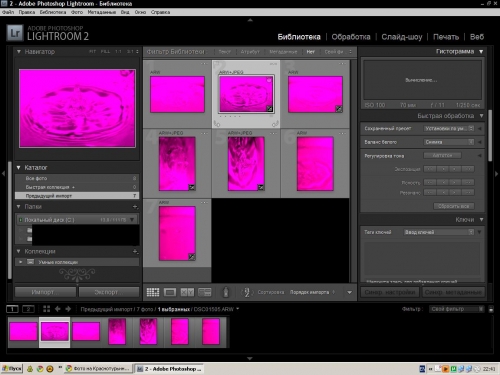Click grid icon in filmstrip bar
The width and height of the screenshot is (500, 375).
coord(46,309)
